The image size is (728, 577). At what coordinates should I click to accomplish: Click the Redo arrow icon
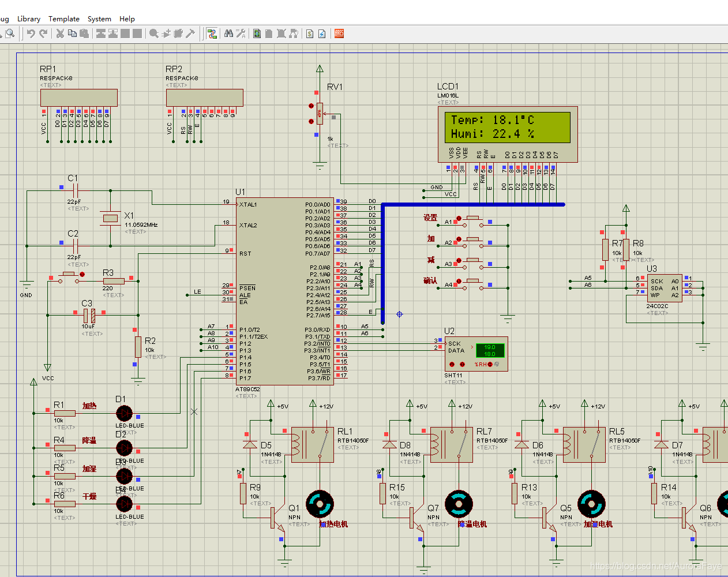click(43, 33)
